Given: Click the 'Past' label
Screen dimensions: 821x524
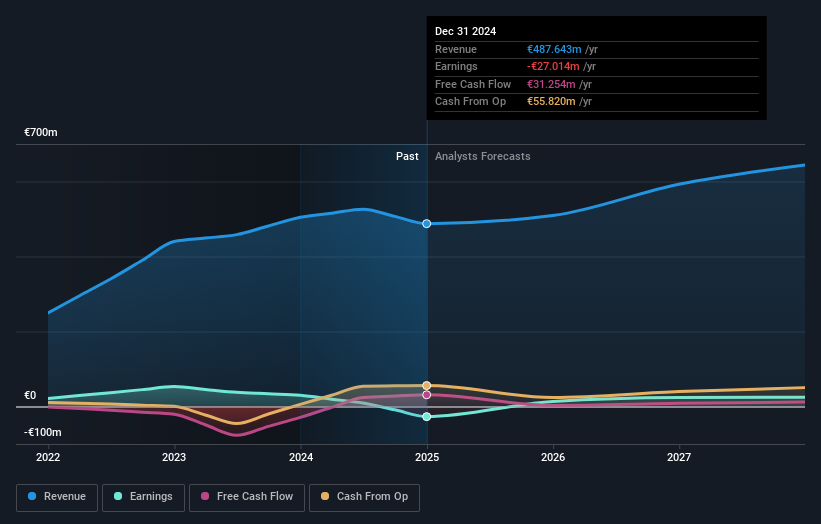Looking at the screenshot, I should tap(407, 157).
